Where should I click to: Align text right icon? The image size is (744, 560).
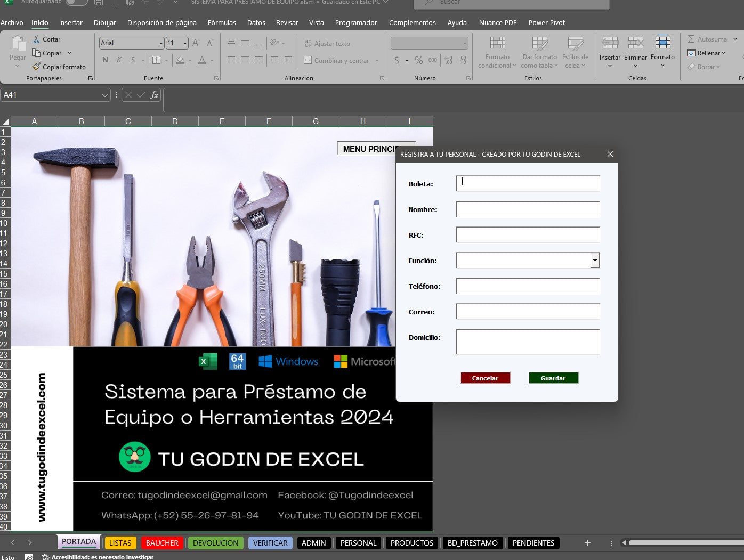(258, 60)
